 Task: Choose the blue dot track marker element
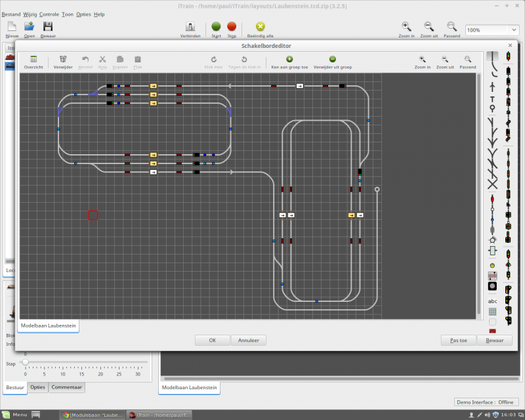coord(492,220)
